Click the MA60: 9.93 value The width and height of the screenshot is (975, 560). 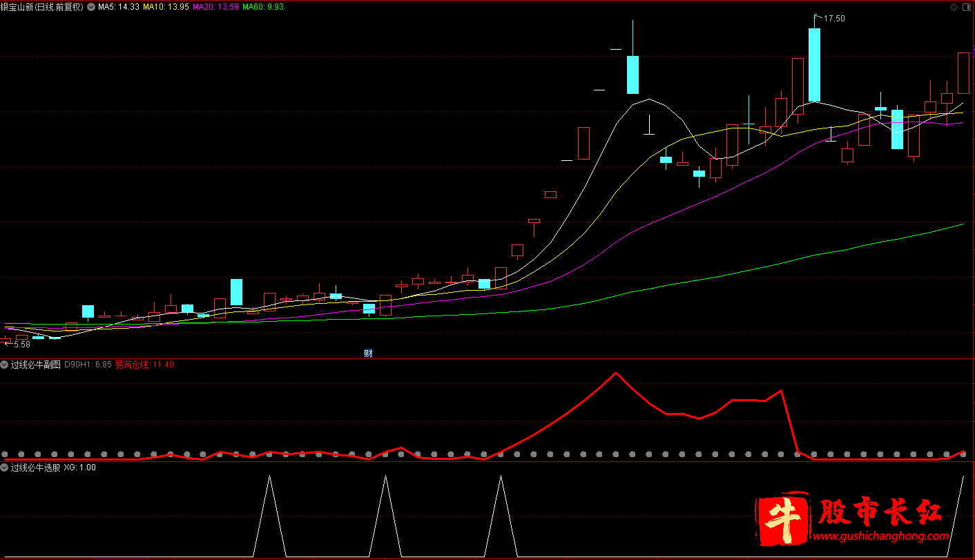pos(262,6)
